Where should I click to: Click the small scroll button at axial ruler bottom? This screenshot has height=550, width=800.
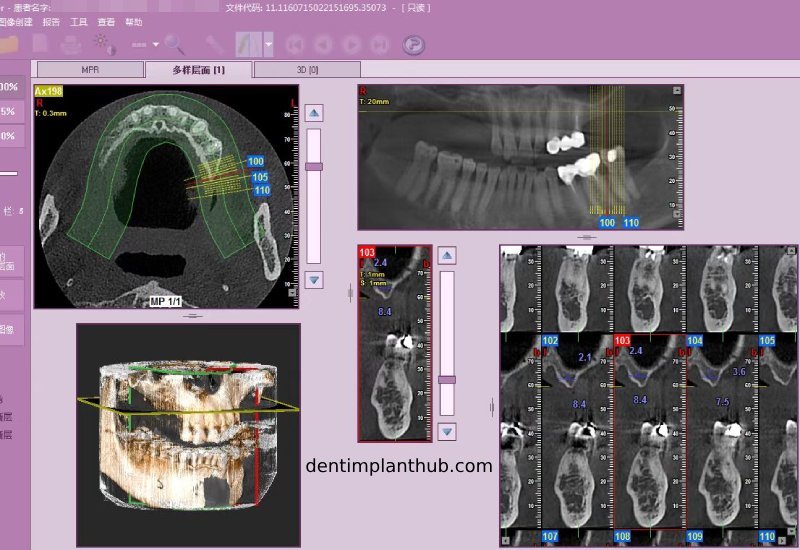pyautogui.click(x=292, y=292)
